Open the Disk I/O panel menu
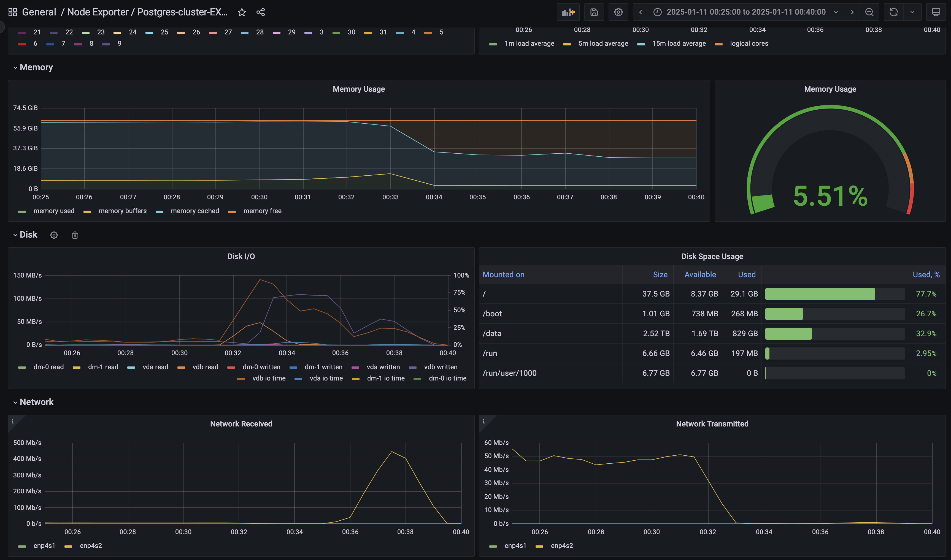Viewport: 951px width, 560px height. (x=241, y=257)
